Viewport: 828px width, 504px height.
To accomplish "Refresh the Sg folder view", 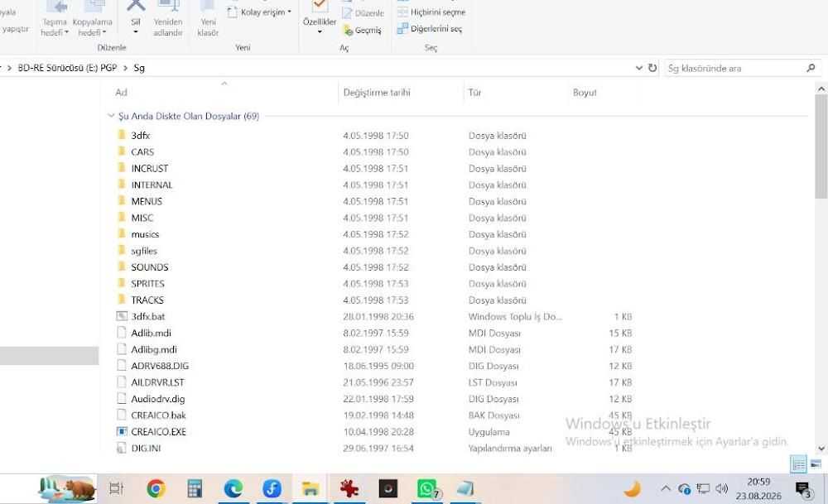I will 652,68.
